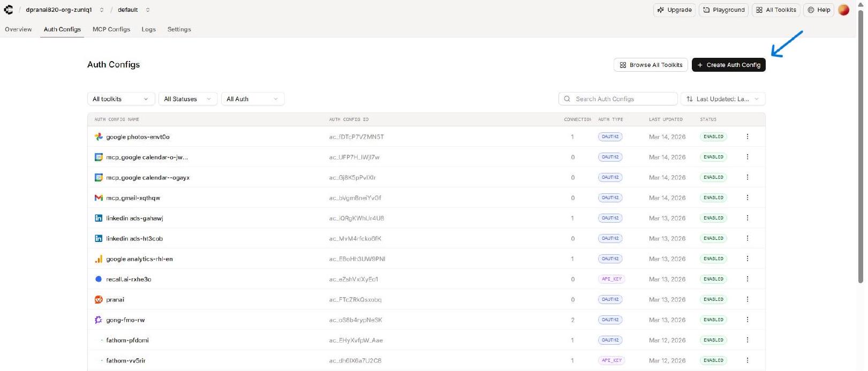Open the three-dot menu for linkedin ads-ht3cob
Screen dimensions: 868x371
coord(748,238)
